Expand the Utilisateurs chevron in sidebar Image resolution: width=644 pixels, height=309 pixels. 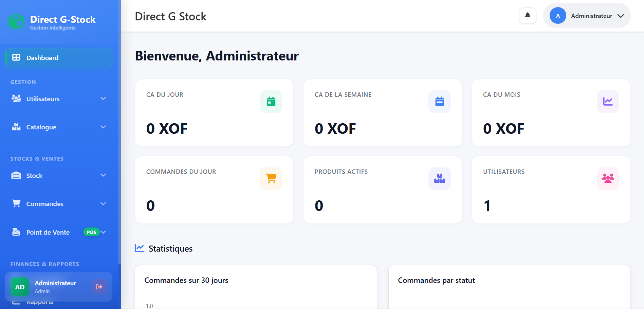point(103,98)
